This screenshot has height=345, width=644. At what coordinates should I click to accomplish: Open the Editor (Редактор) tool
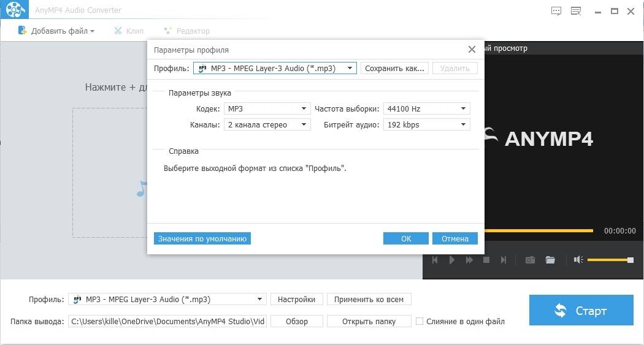[186, 31]
